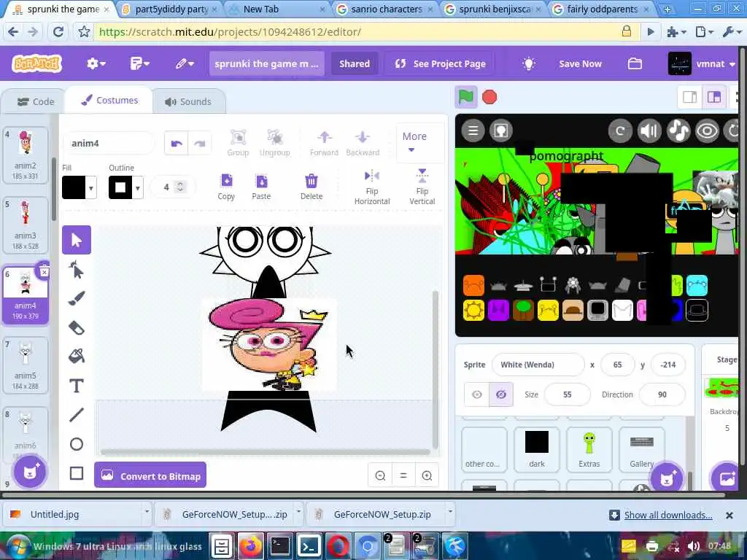Select the Fill bucket tool

(x=76, y=356)
